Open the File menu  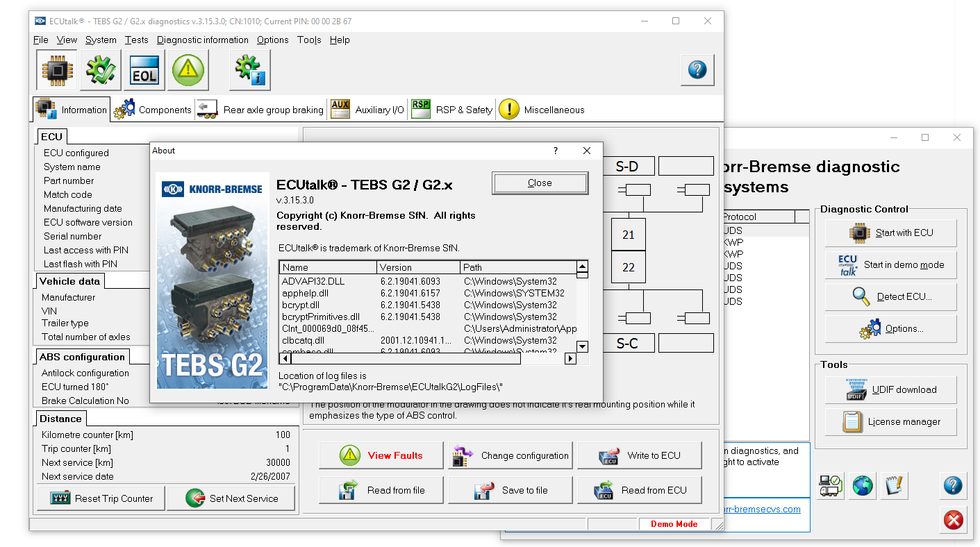[41, 40]
